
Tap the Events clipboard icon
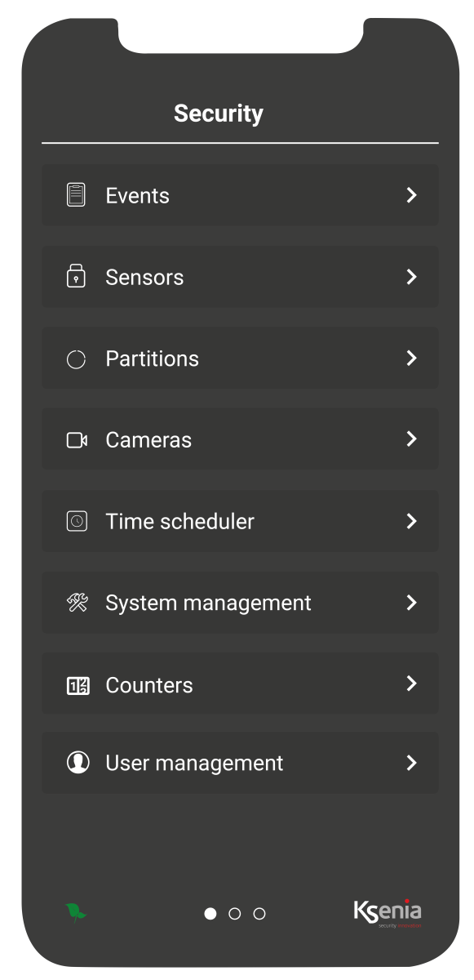(x=76, y=195)
